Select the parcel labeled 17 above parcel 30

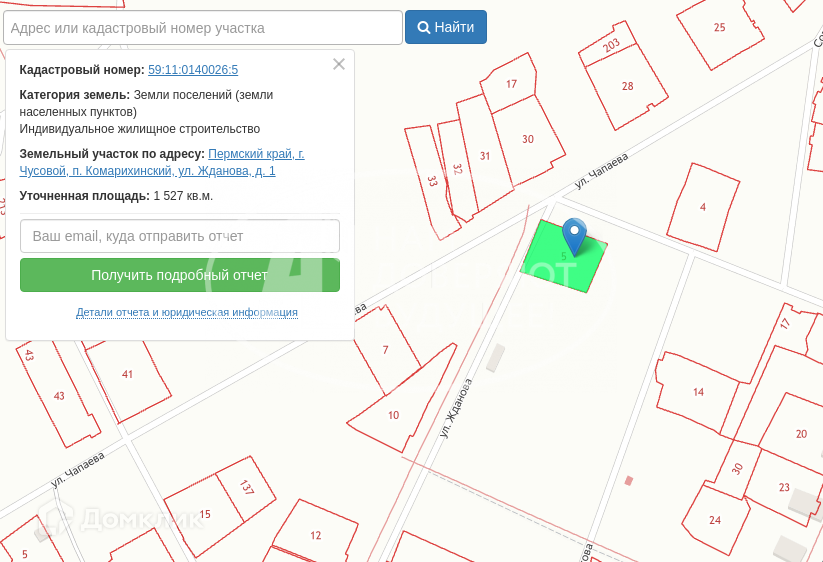510,83
